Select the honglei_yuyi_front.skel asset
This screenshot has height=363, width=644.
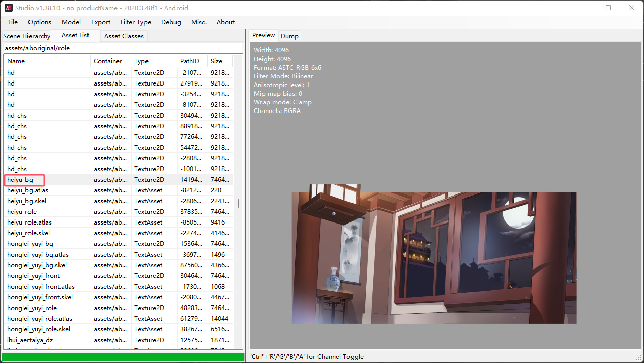(x=119, y=297)
